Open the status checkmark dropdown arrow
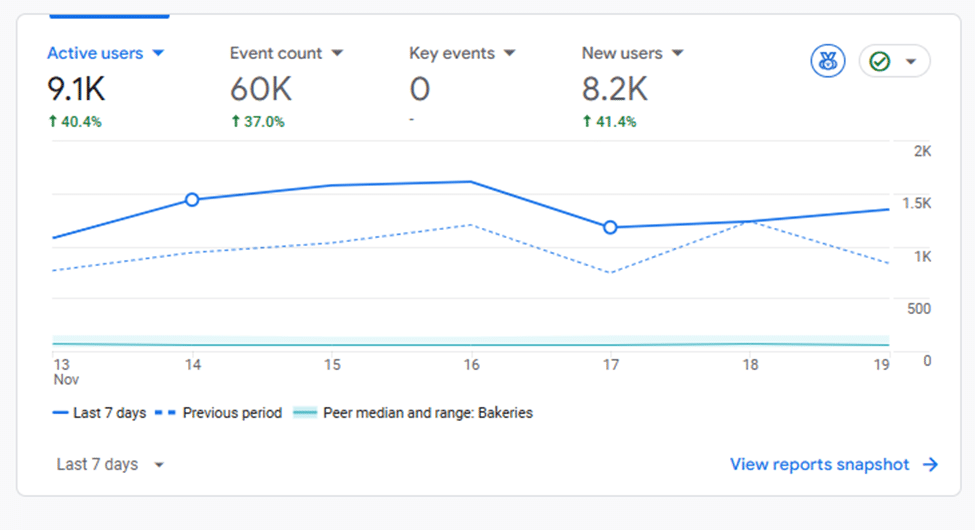This screenshot has height=530, width=975. pyautogui.click(x=910, y=62)
